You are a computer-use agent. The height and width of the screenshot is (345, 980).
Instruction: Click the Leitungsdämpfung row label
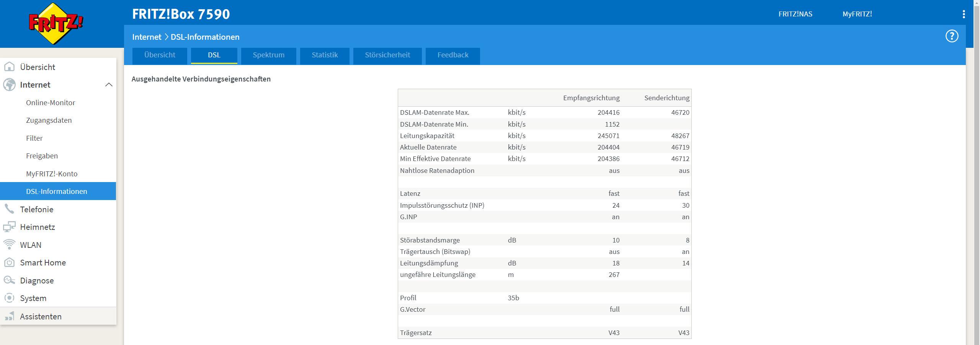coord(429,263)
